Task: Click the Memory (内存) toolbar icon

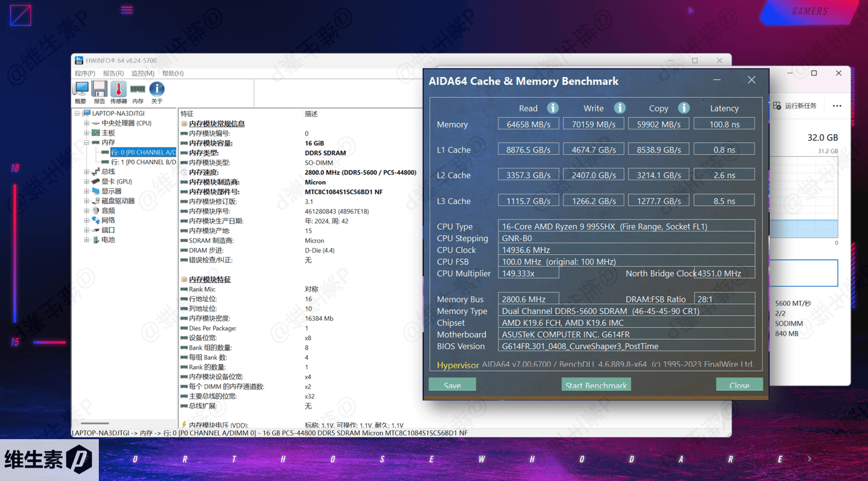Action: (138, 90)
